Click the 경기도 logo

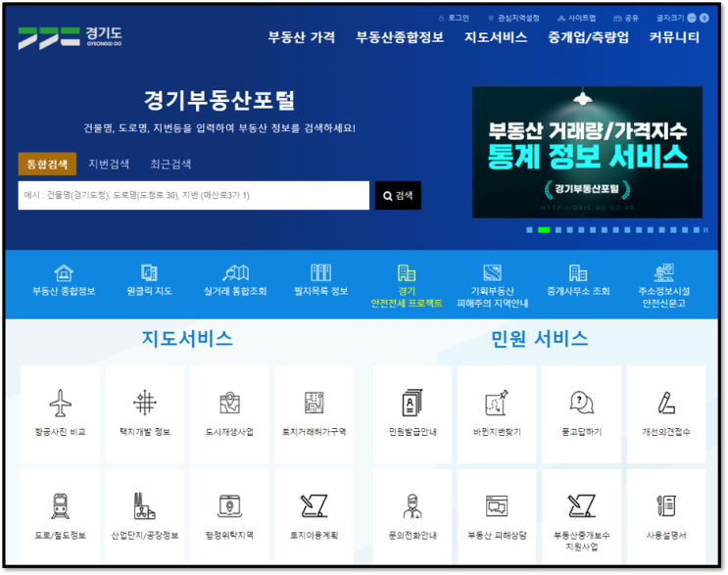coord(71,37)
